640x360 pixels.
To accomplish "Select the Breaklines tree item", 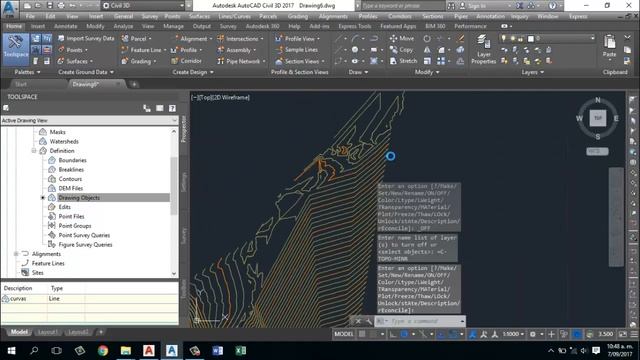I will click(x=71, y=169).
